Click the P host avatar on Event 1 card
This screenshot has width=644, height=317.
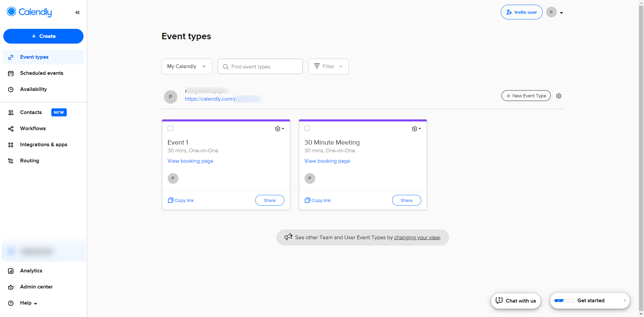(173, 178)
